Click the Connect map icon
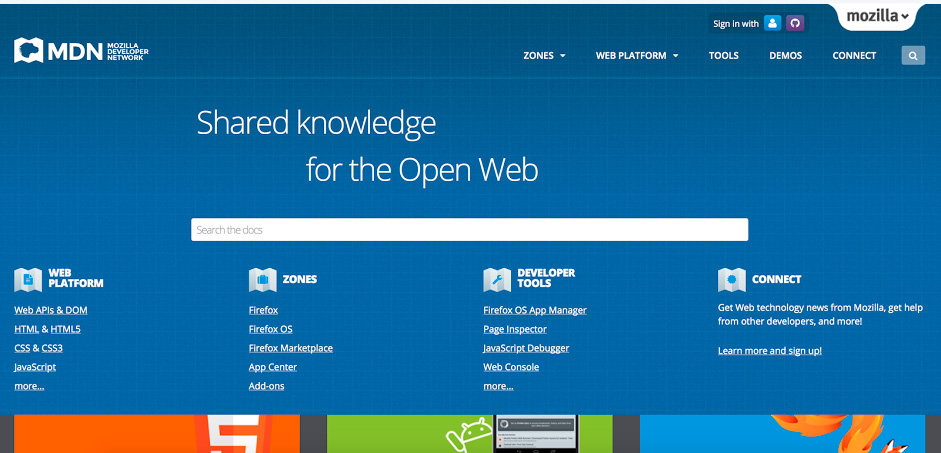The image size is (941, 453). pos(732,280)
